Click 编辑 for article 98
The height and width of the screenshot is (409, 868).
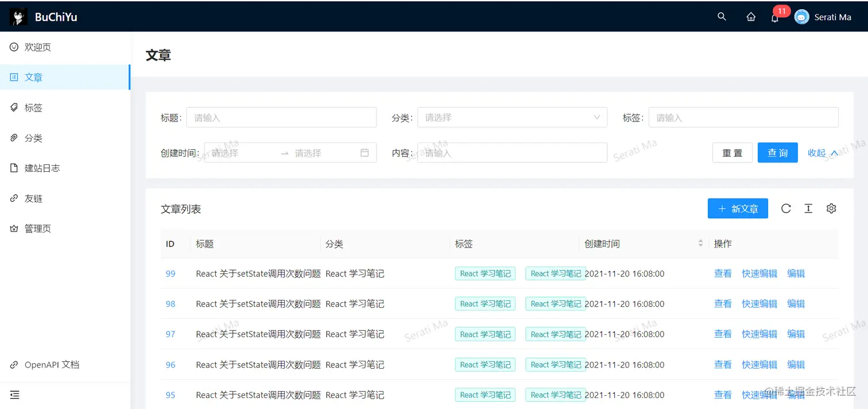click(x=796, y=304)
